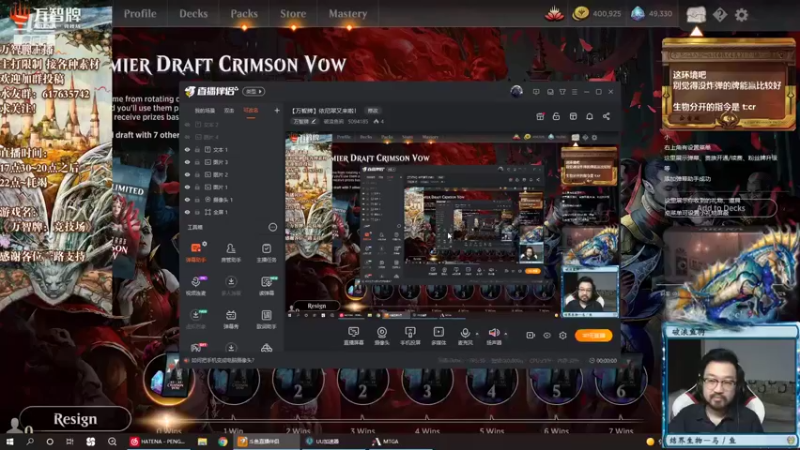The height and width of the screenshot is (450, 800).
Task: Toggle visibility of the 图片 2 layer
Action: click(x=187, y=174)
